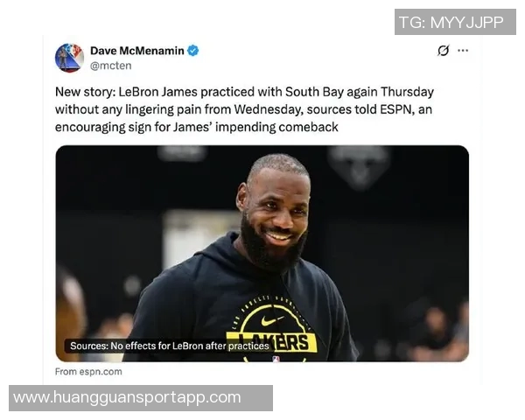Click the tweet text about LeBron James
This screenshot has width=525, height=420.
[244, 109]
